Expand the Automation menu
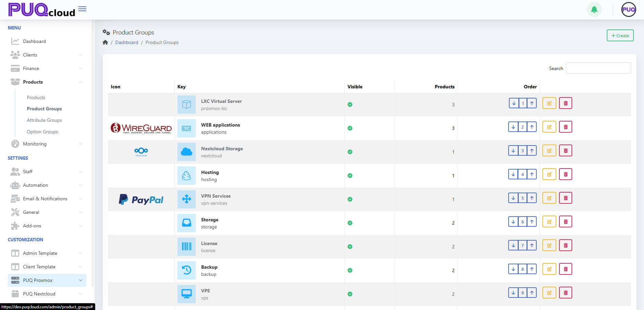Screen dimensions: 644x310 pyautogui.click(x=46, y=185)
